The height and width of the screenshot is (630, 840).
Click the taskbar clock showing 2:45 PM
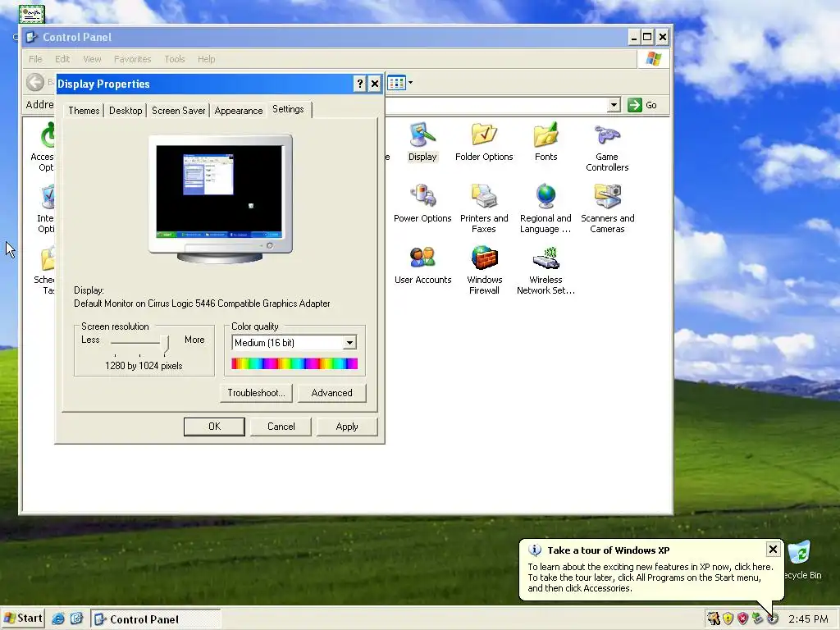(808, 619)
